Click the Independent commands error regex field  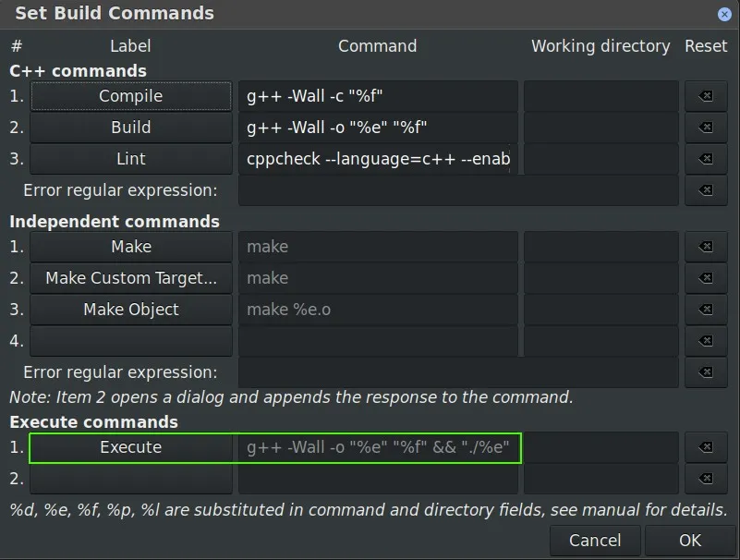coord(458,372)
